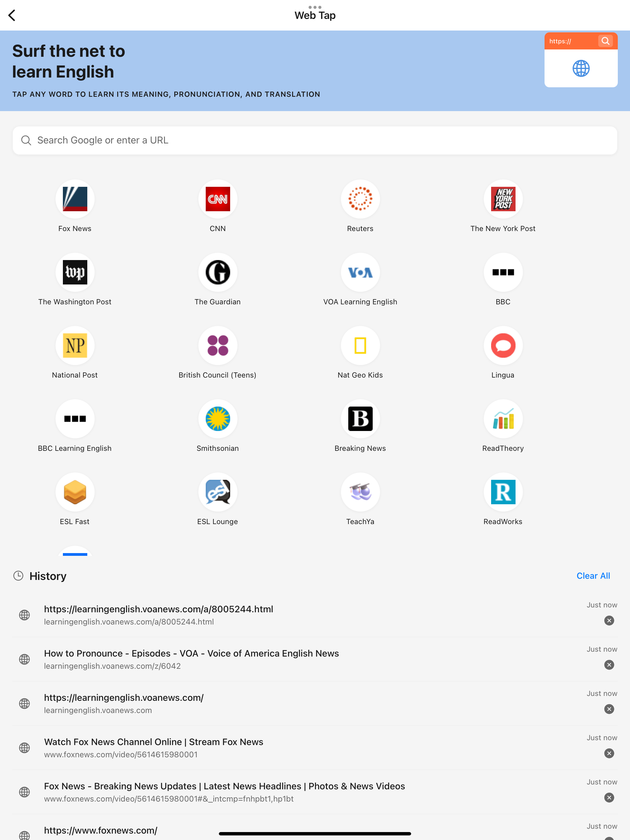The height and width of the screenshot is (840, 630).
Task: Open Watch Fox News Channel Online link
Action: [154, 742]
